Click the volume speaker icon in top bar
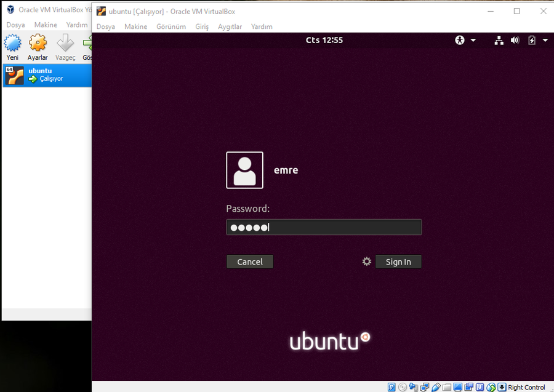Viewport: 554px width, 392px height. pos(515,40)
